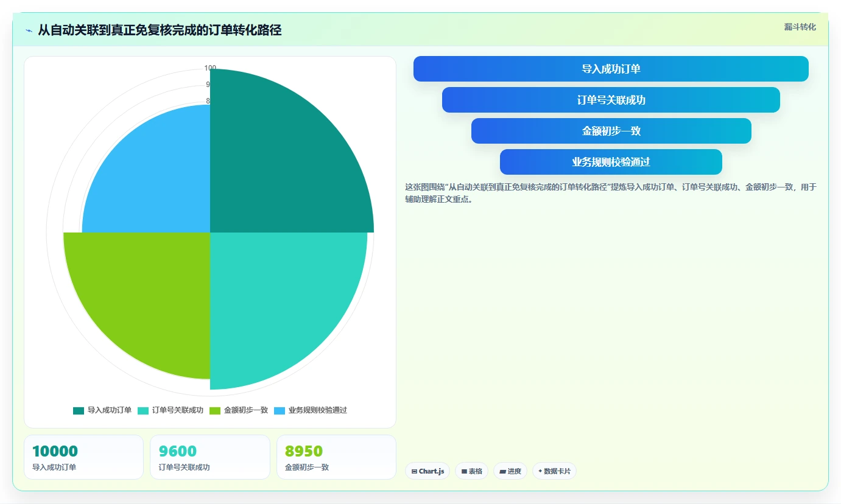Open the 8950 金额初步一致 data card
Screen dimensions: 841x504
tap(336, 457)
